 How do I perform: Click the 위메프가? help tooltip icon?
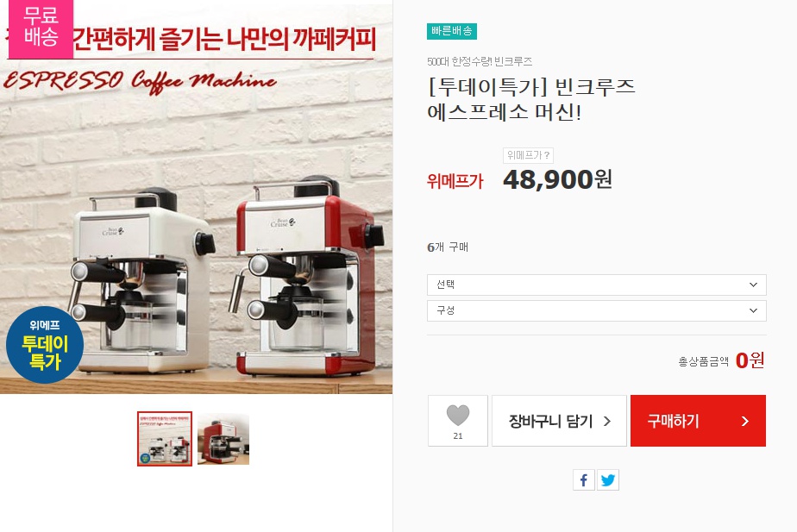528,155
